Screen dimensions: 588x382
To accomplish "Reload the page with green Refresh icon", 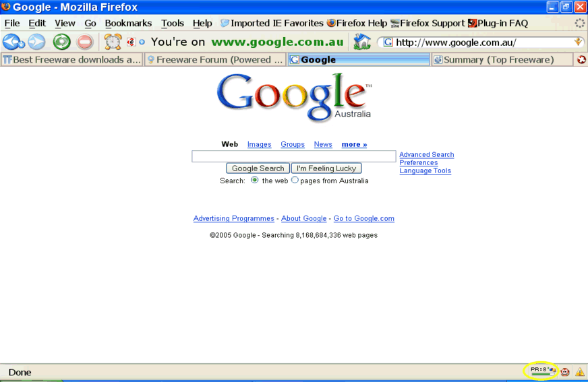I will coord(62,42).
